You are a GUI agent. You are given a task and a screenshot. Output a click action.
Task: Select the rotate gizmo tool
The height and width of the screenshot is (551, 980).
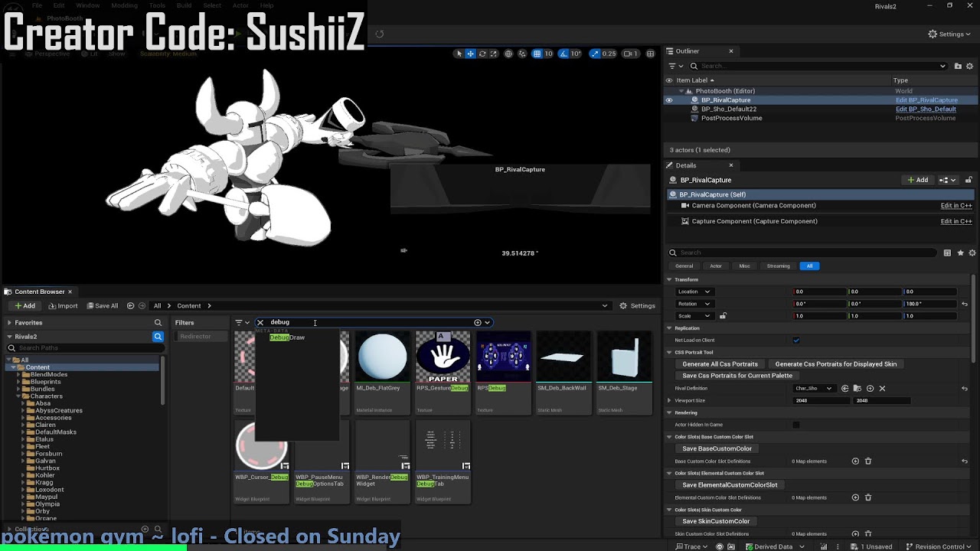point(482,54)
